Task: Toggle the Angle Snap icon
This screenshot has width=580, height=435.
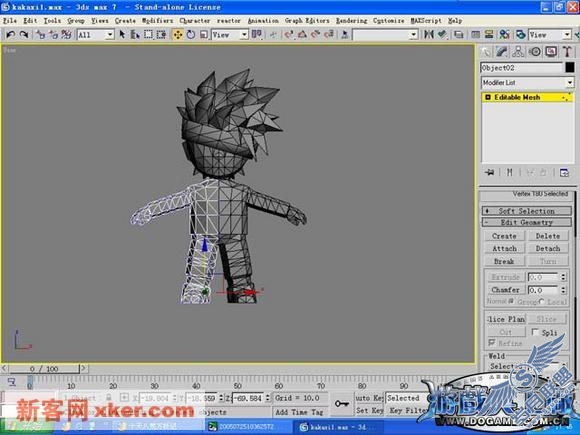Action: pos(302,35)
